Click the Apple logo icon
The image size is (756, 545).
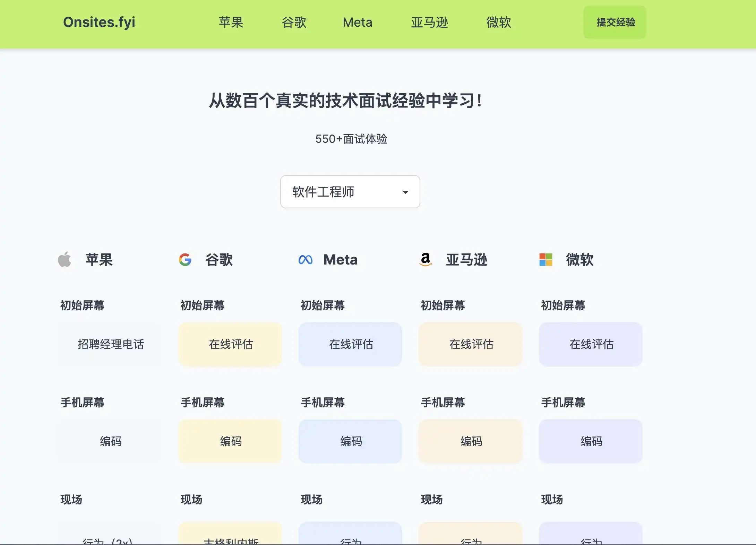65,259
